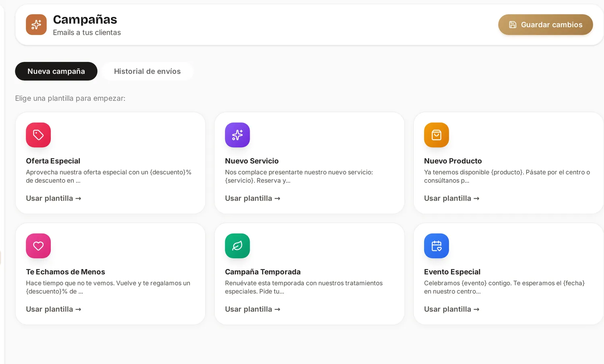Click 'Elige una plantilla para empezar' text
604x364 pixels.
point(70,98)
